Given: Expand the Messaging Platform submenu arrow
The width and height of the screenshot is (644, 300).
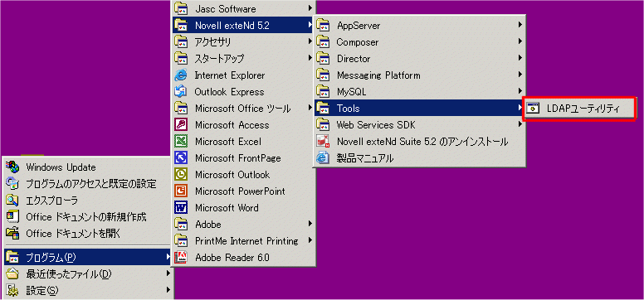Looking at the screenshot, I should click(x=520, y=75).
